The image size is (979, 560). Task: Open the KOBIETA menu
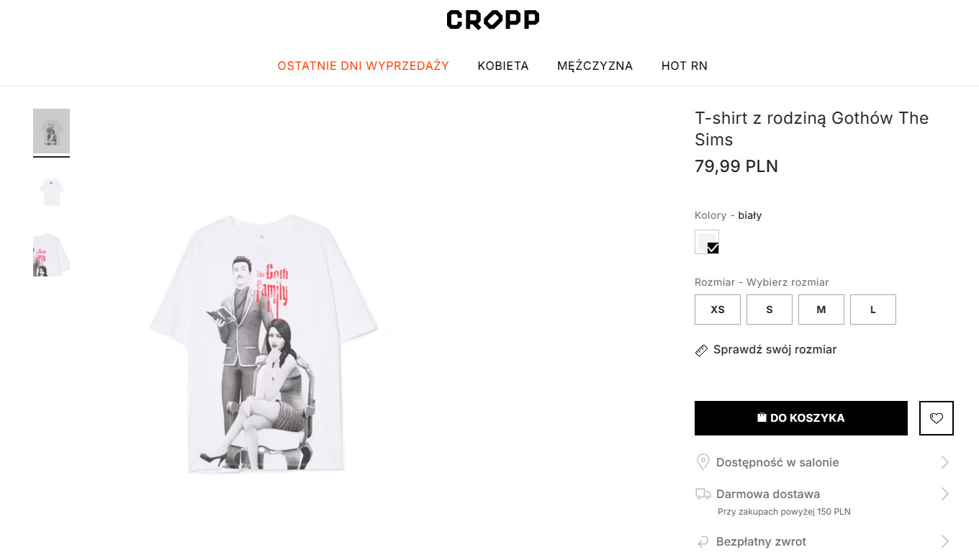503,66
